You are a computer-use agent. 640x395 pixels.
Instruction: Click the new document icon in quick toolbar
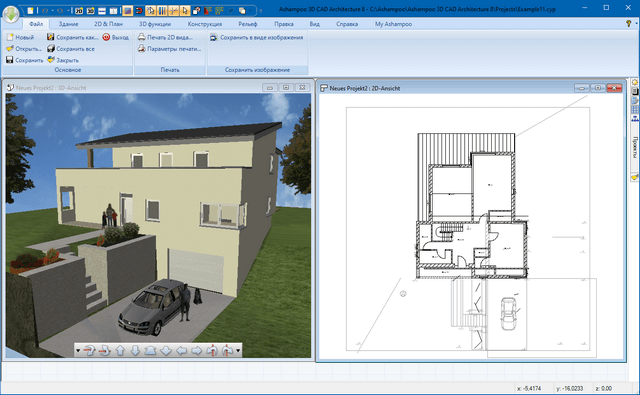[x=30, y=11]
